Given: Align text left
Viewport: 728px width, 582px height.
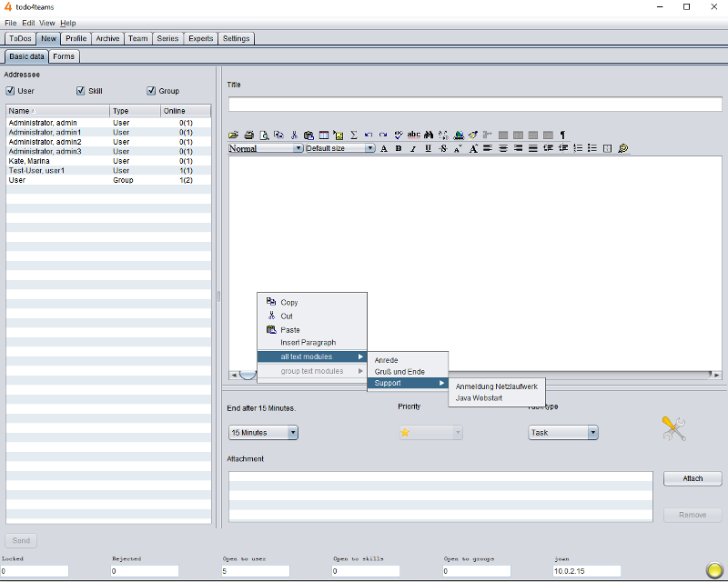Looking at the screenshot, I should click(488, 148).
